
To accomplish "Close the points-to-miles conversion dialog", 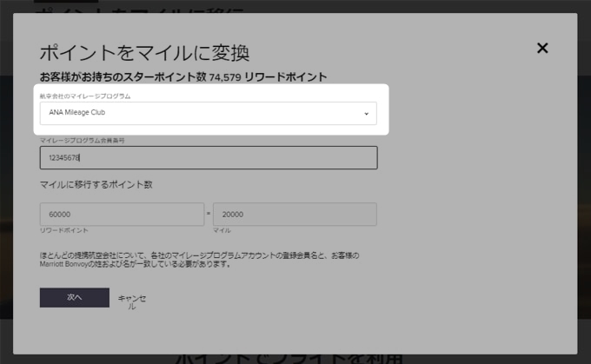I will 542,48.
